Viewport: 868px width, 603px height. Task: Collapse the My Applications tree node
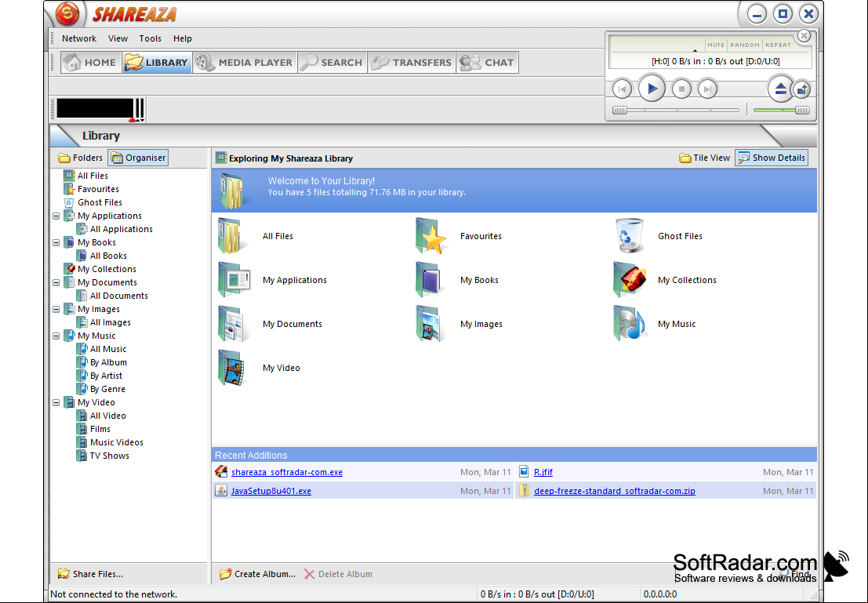56,216
